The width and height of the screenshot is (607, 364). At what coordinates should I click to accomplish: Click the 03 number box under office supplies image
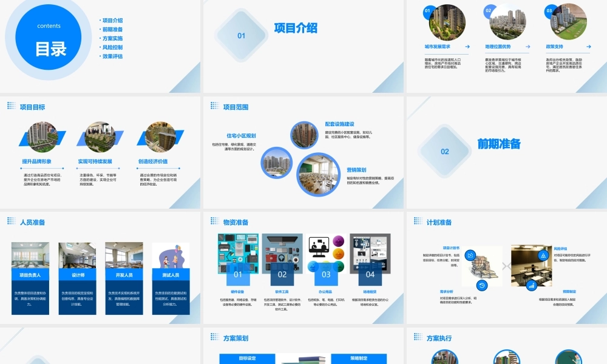pyautogui.click(x=326, y=274)
